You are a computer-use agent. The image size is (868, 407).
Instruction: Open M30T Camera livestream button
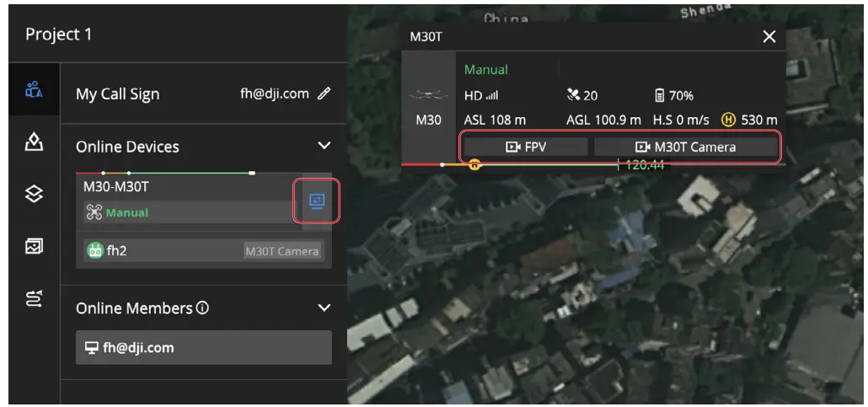click(x=686, y=147)
